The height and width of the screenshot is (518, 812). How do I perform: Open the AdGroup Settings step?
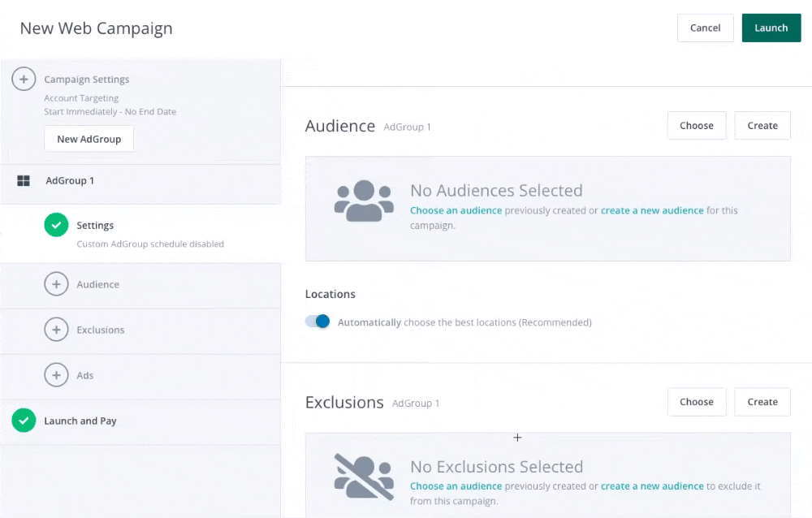tap(140, 234)
